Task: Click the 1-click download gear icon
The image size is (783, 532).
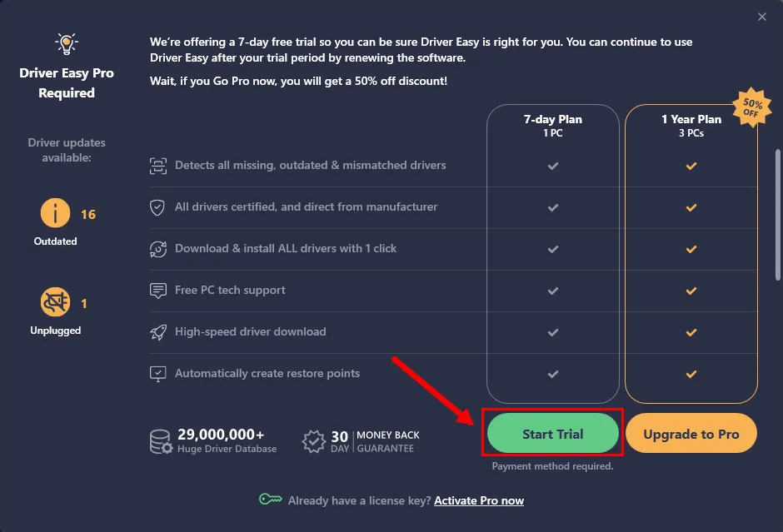Action: pyautogui.click(x=157, y=249)
